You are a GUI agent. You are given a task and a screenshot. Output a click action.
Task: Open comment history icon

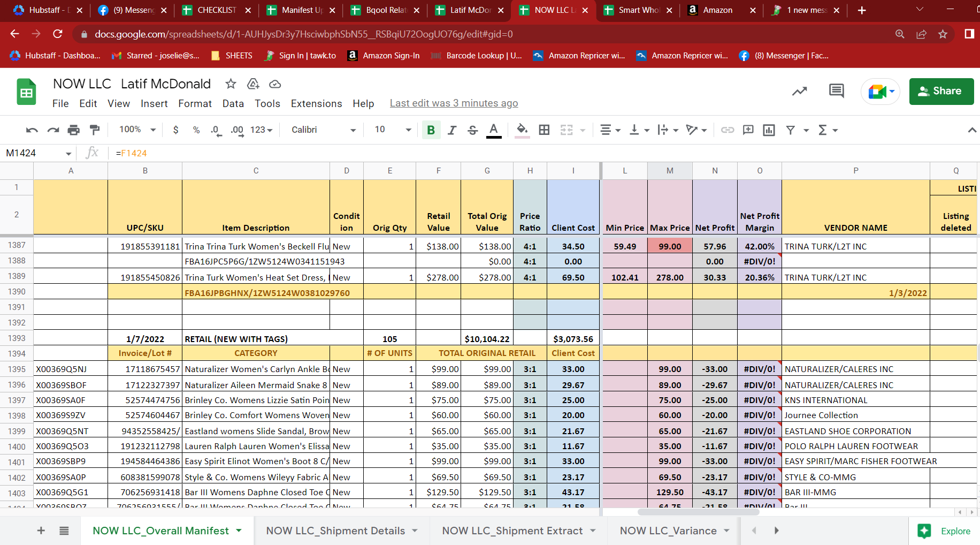click(x=836, y=91)
